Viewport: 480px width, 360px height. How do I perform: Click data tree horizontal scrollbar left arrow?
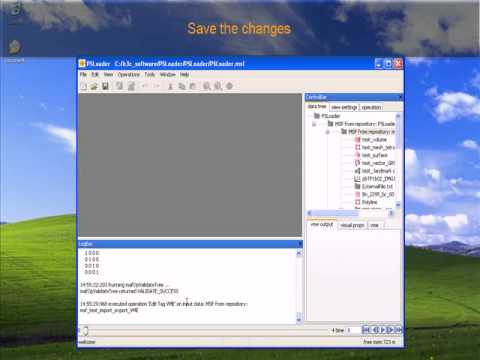pyautogui.click(x=309, y=213)
